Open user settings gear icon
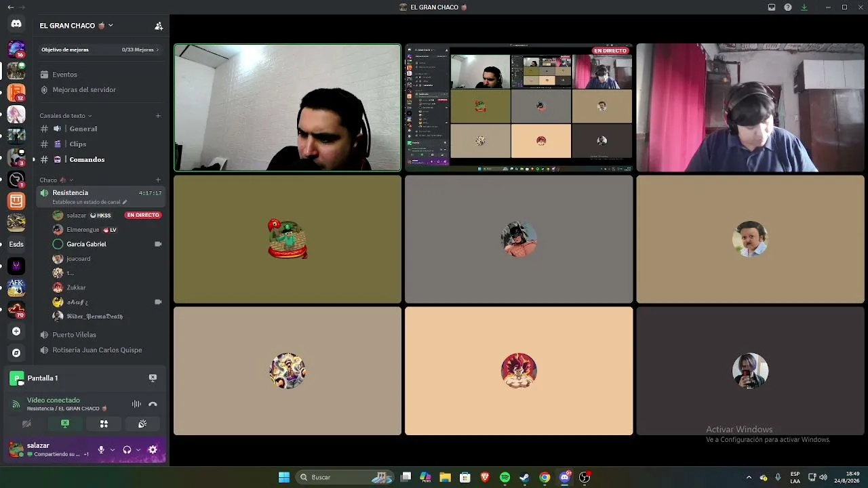Viewport: 868px width, 488px height. (x=153, y=449)
